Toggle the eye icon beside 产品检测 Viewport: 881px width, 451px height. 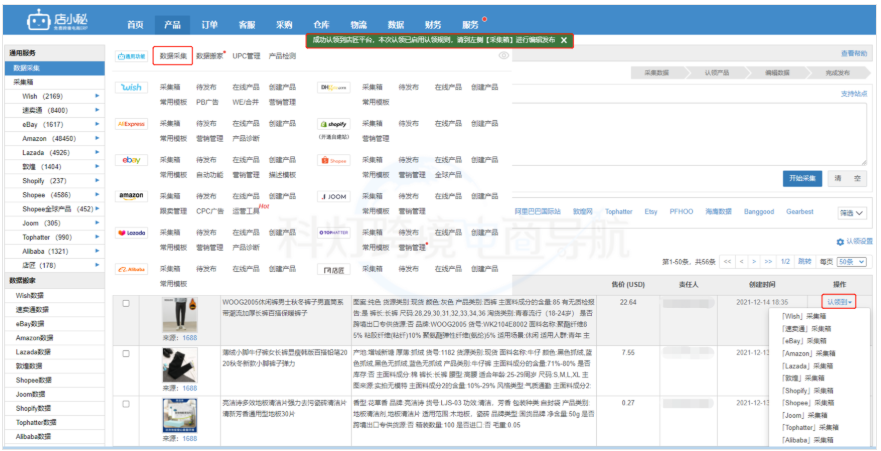[504, 56]
